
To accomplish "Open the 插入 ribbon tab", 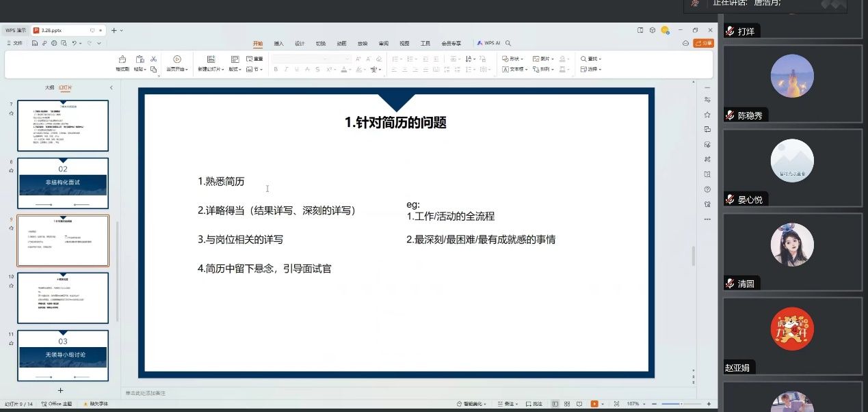I will tap(278, 43).
